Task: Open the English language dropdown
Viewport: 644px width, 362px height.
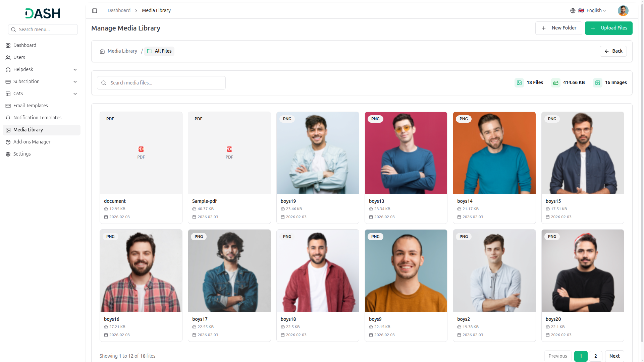Action: 592,11
